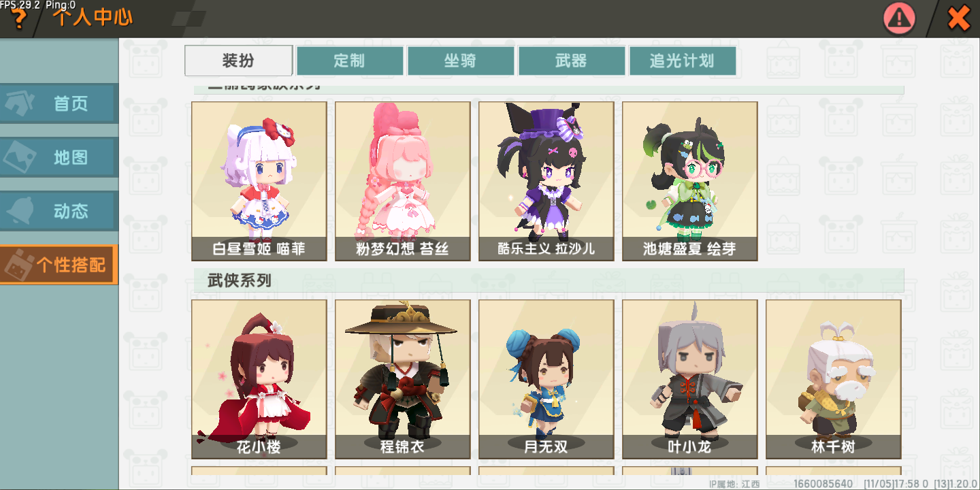This screenshot has height=490, width=980.
Task: Switch to the 定制 tab
Action: click(x=350, y=61)
